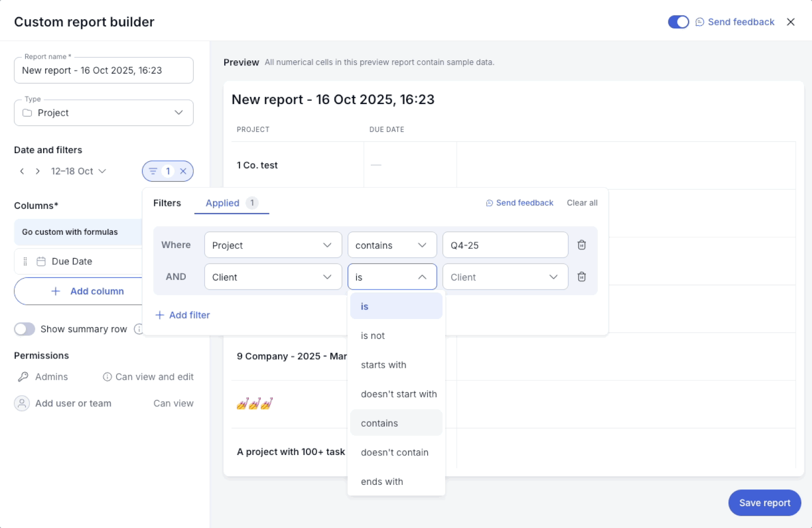This screenshot has height=528, width=812.
Task: Go to next date range arrow
Action: pyautogui.click(x=38, y=171)
